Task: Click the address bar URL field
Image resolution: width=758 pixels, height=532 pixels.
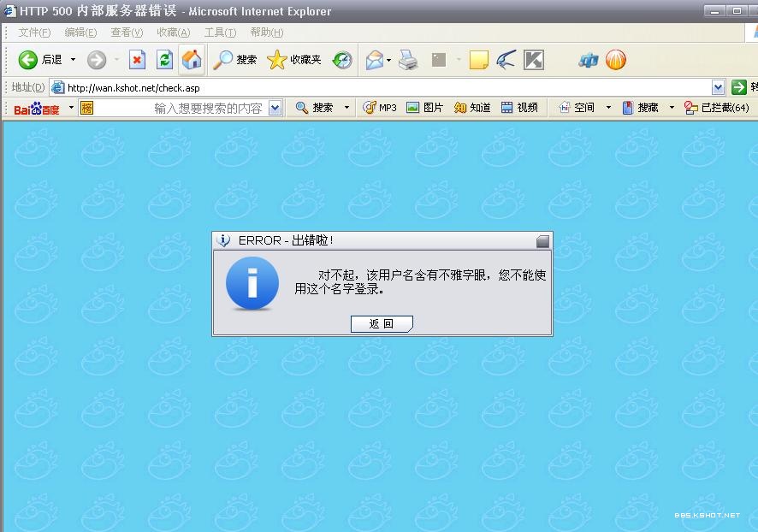Action: point(389,87)
